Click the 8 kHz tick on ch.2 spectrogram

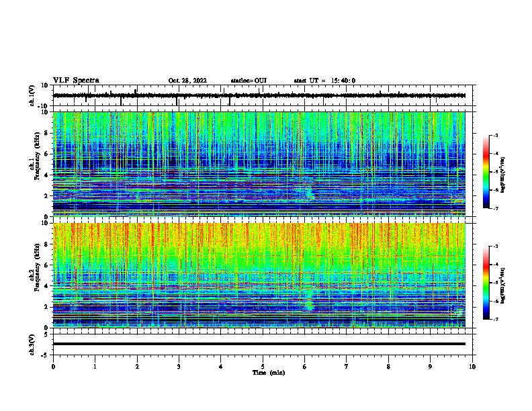click(46, 244)
